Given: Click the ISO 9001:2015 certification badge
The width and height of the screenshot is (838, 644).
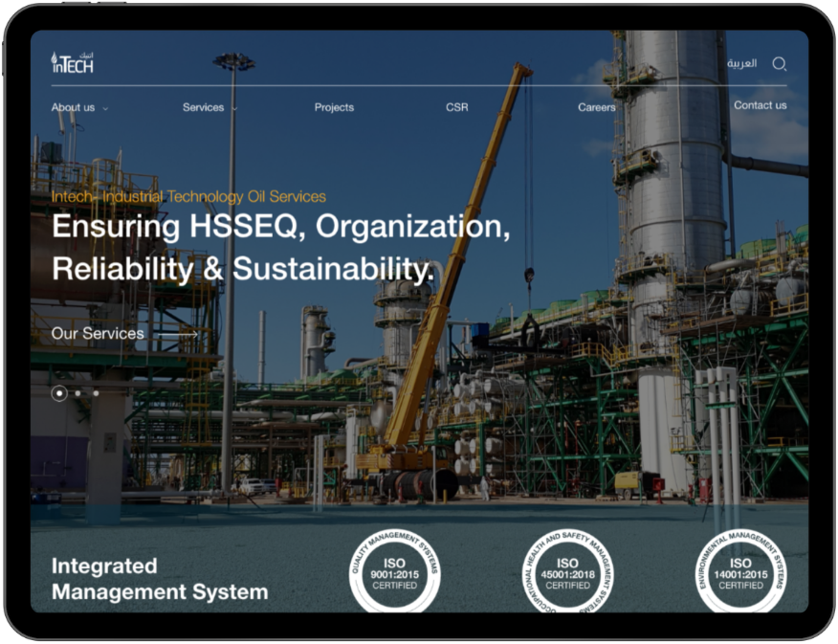Looking at the screenshot, I should pyautogui.click(x=394, y=572).
